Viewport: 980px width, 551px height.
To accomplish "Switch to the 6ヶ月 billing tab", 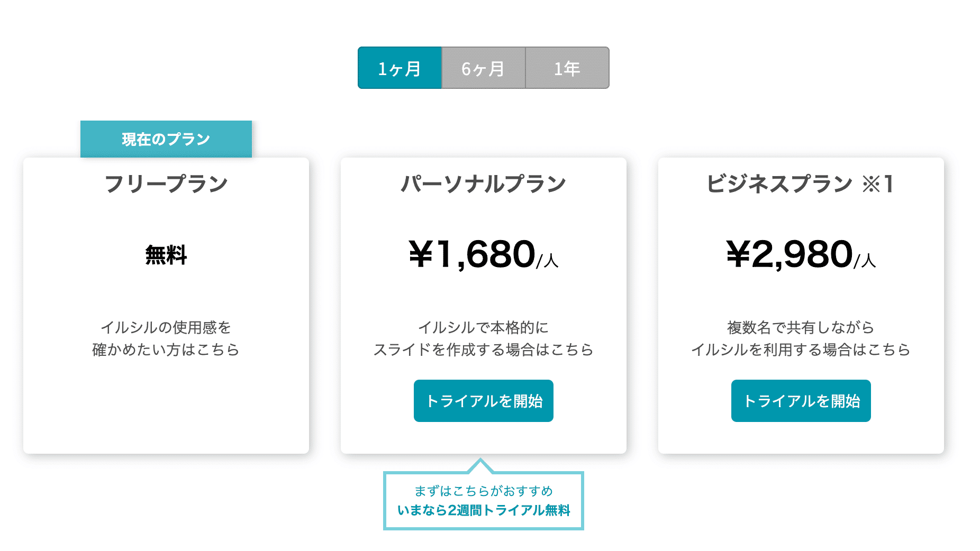I will click(x=483, y=68).
